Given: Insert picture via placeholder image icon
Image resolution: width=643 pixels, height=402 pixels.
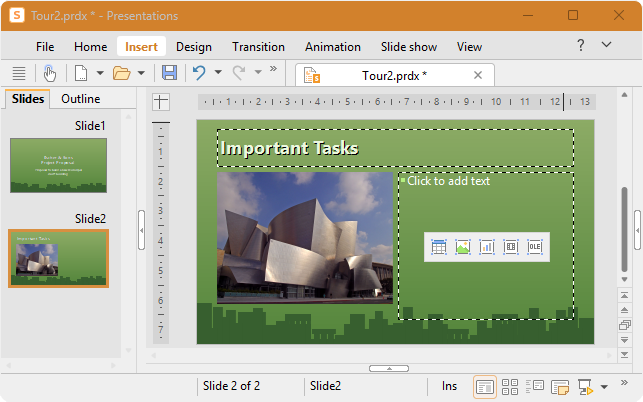Looking at the screenshot, I should [x=463, y=247].
